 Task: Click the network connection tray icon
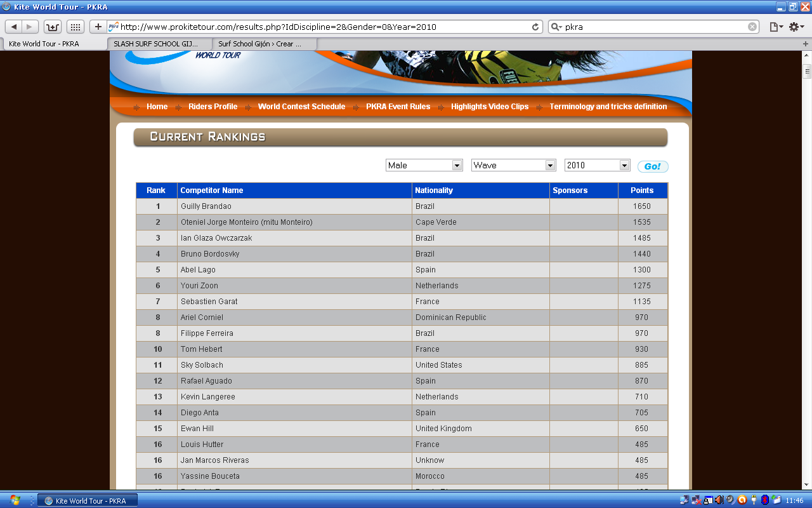coord(684,500)
